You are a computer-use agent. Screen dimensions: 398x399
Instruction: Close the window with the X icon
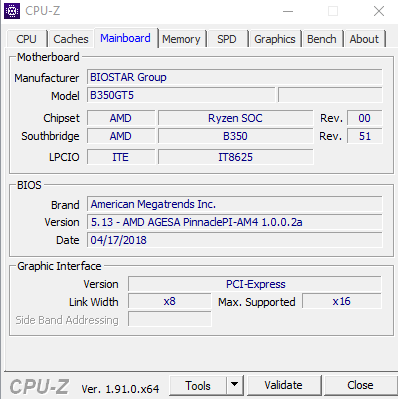point(379,11)
